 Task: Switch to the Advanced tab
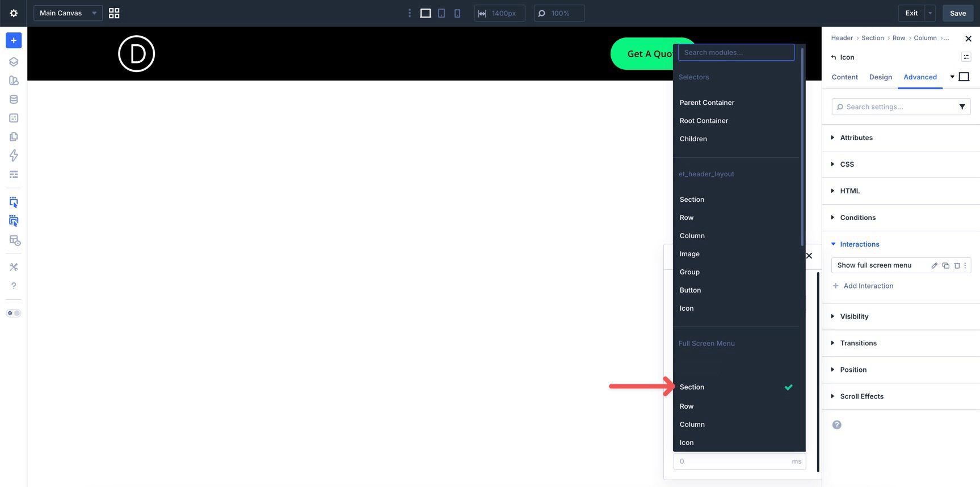click(920, 77)
